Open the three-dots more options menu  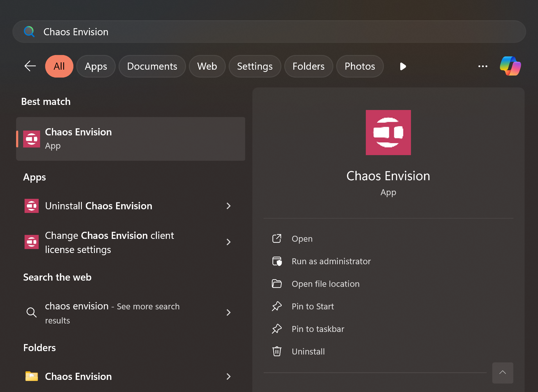click(x=483, y=66)
